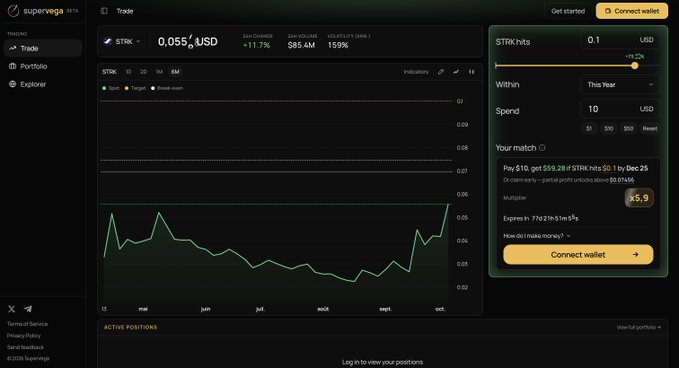This screenshot has height=368, width=679.
Task: Set spend to the $10 preset
Action: click(608, 129)
